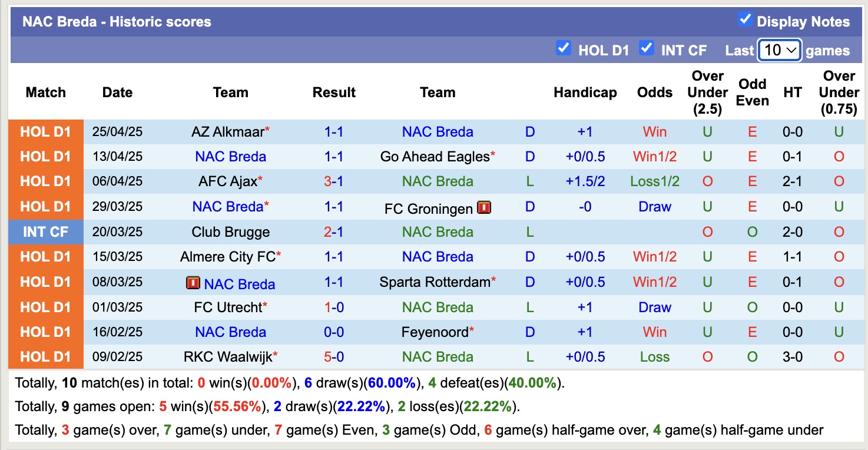Open NAC Breda page from the Feyenoord match row
Viewport: 868px width, 450px height.
point(231,332)
